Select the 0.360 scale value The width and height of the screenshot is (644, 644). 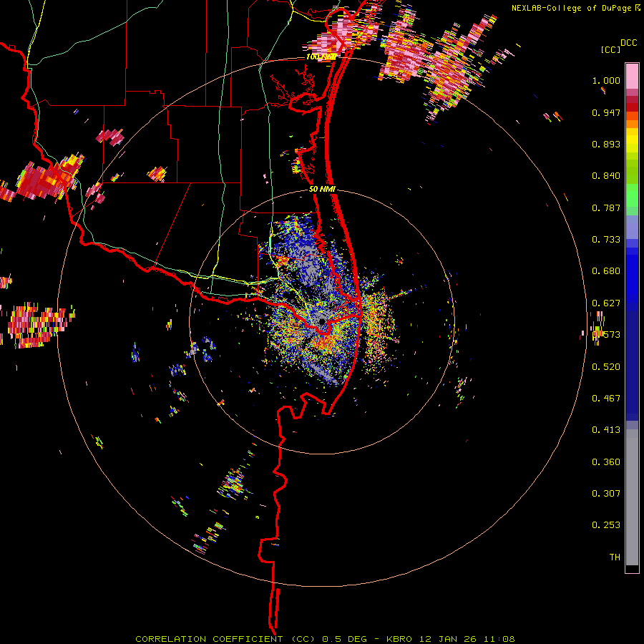pyautogui.click(x=606, y=462)
